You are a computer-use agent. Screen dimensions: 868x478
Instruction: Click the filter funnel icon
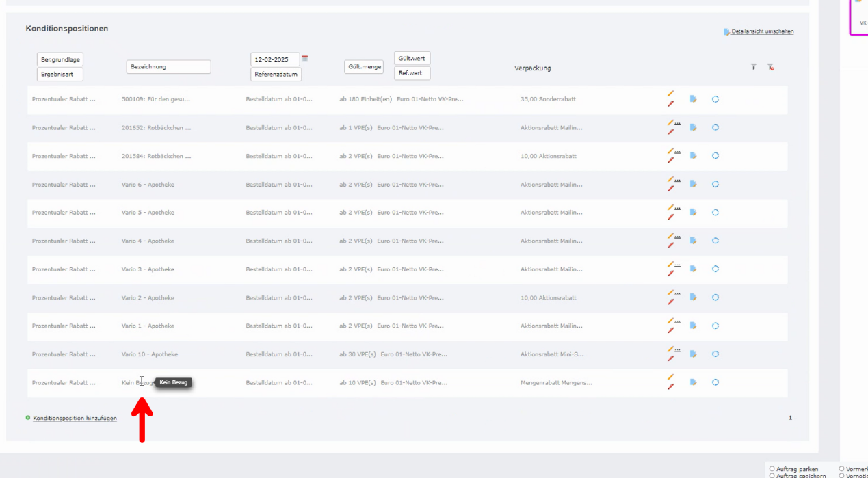click(753, 67)
